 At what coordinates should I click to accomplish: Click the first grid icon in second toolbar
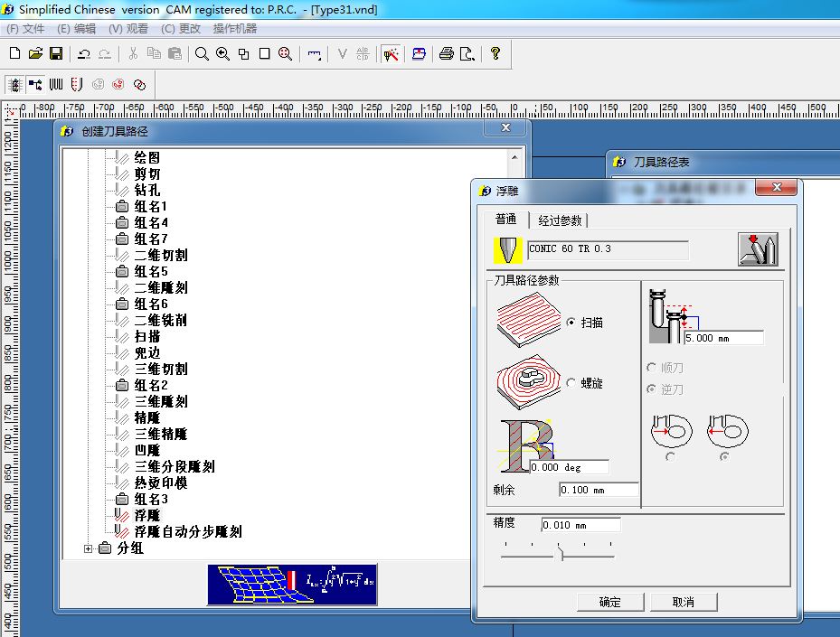(14, 85)
